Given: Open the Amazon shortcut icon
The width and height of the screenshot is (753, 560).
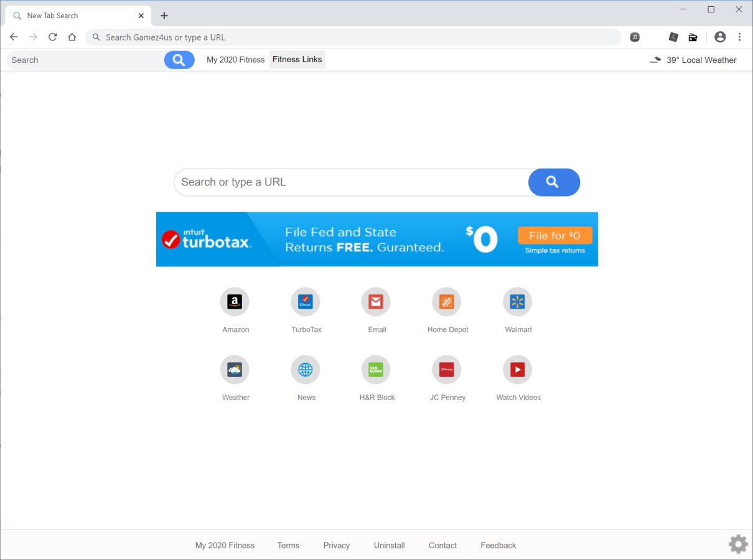Looking at the screenshot, I should 235,302.
